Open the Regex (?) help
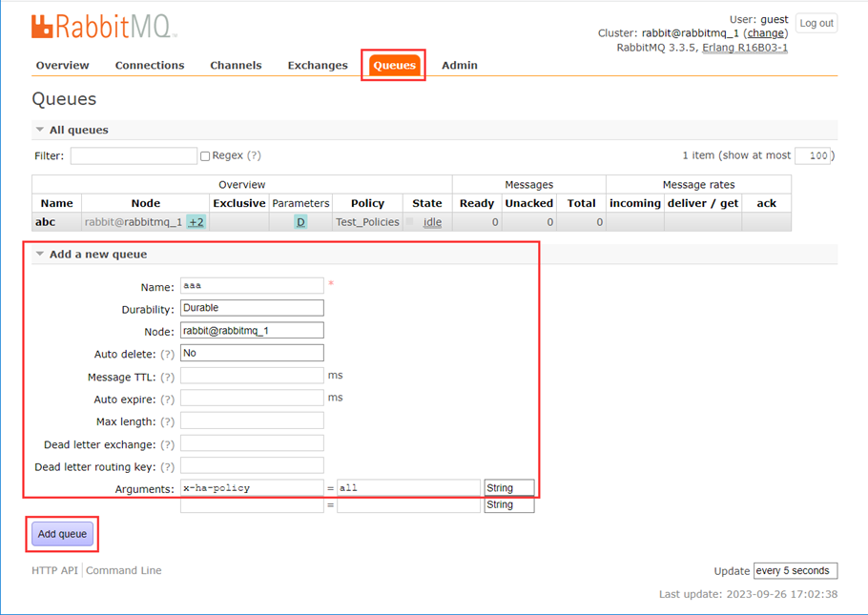This screenshot has width=868, height=615. [x=254, y=155]
